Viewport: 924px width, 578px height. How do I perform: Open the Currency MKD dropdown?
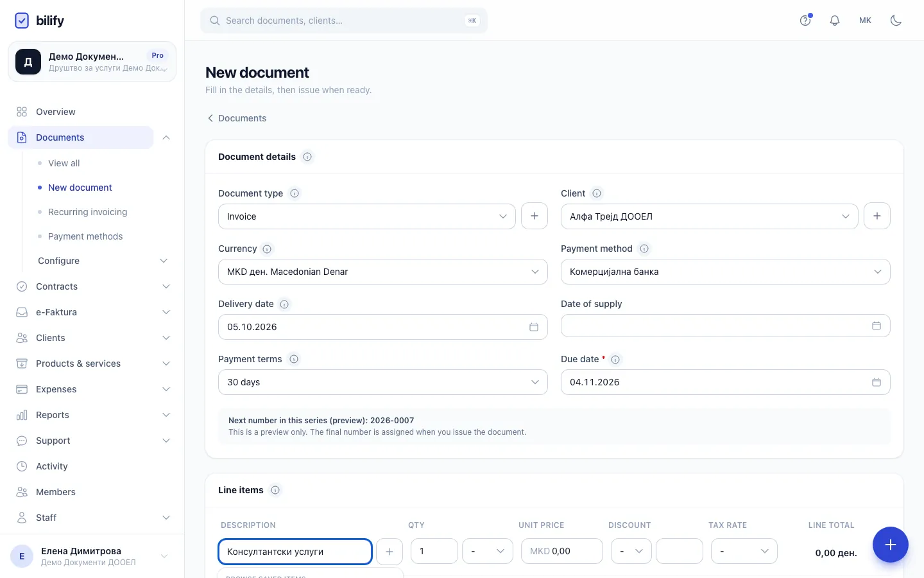(383, 272)
